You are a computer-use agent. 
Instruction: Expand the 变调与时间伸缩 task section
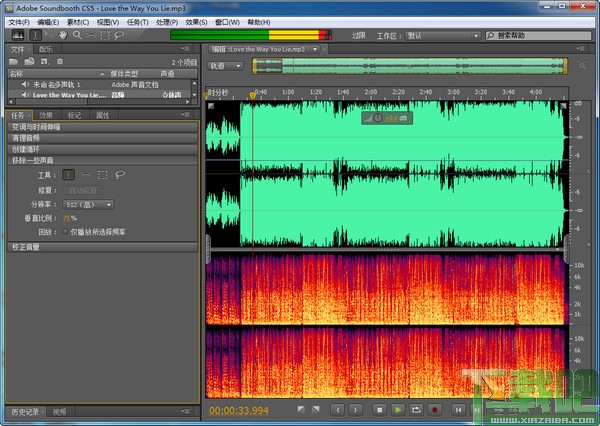pyautogui.click(x=36, y=128)
